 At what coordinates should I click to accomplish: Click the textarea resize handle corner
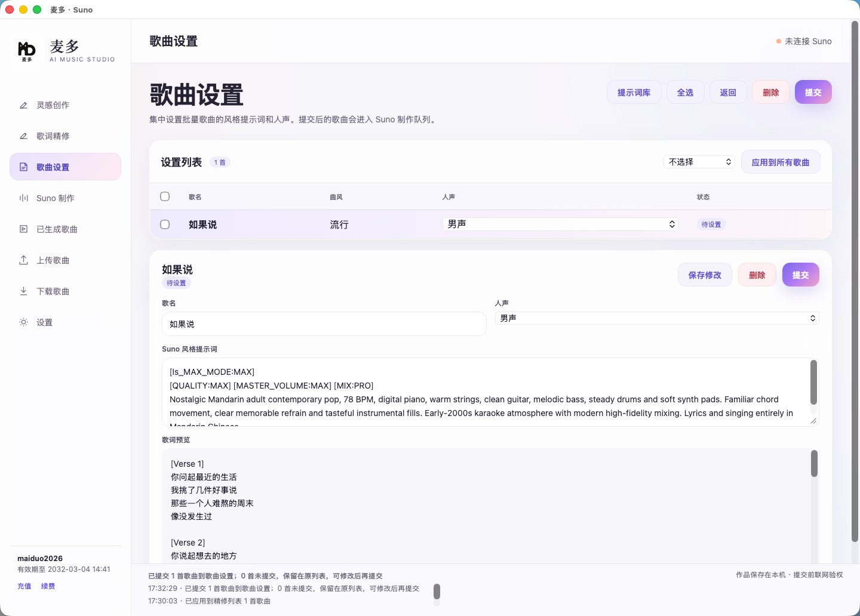813,421
